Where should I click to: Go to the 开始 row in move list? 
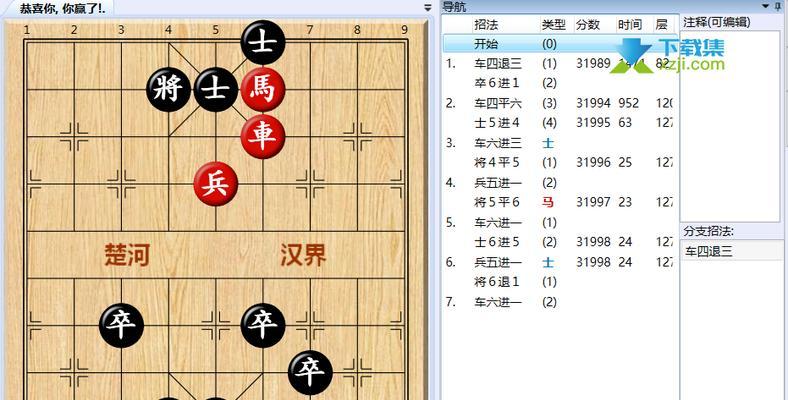tap(561, 44)
